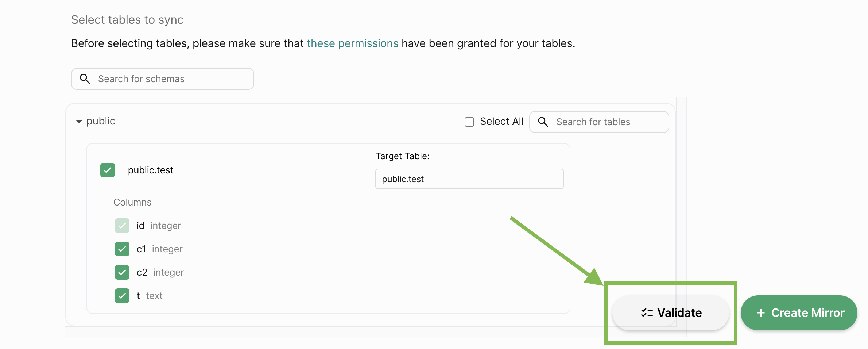The width and height of the screenshot is (868, 349).
Task: Open the these permissions link
Action: tap(352, 43)
